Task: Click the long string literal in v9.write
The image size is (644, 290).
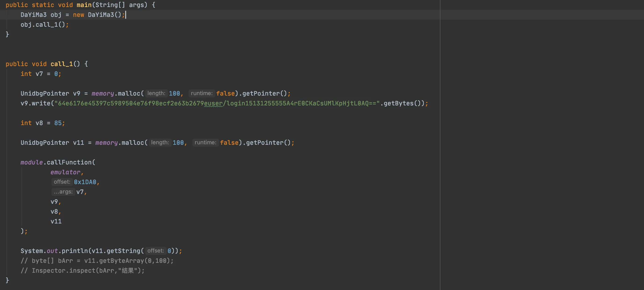Action: 217,103
